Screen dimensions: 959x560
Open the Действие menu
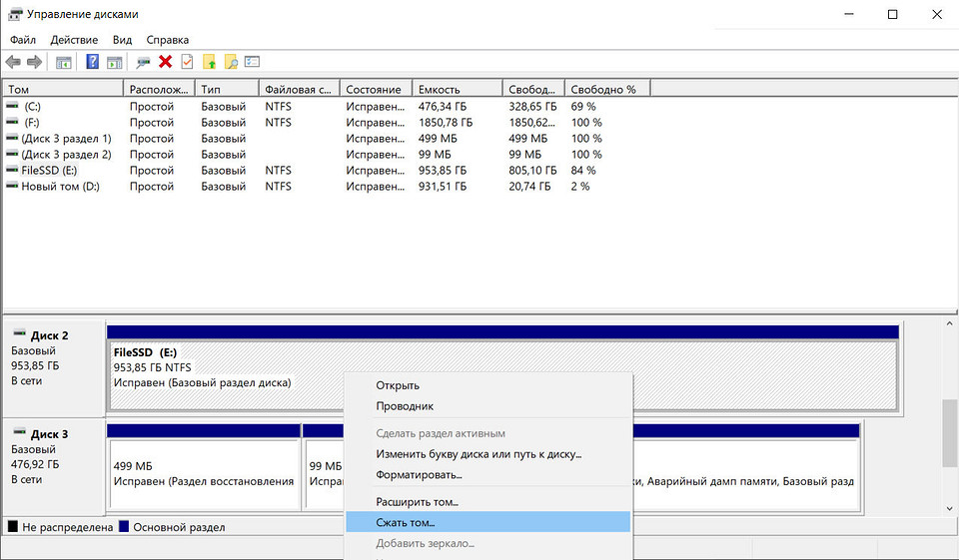tap(75, 40)
